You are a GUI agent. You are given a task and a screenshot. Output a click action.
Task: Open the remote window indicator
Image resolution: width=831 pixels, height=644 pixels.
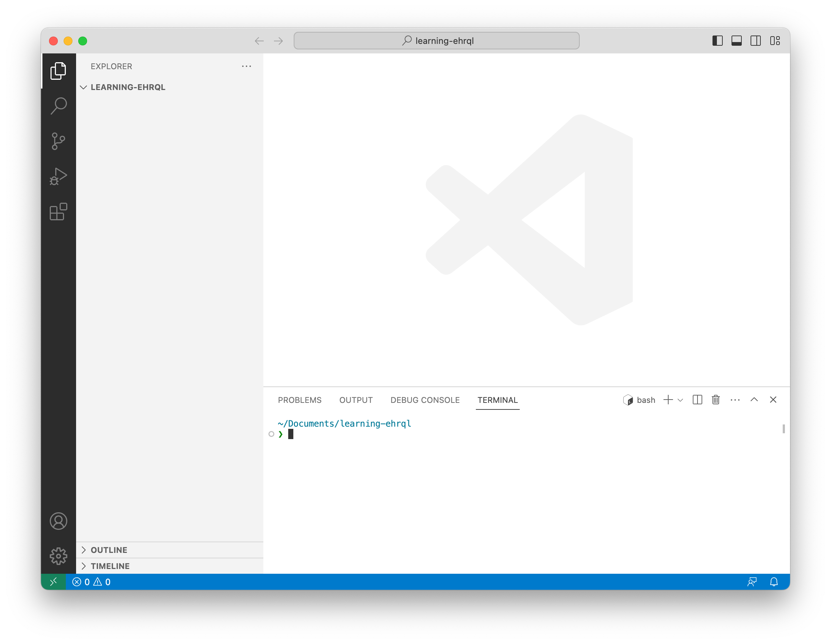pyautogui.click(x=53, y=581)
